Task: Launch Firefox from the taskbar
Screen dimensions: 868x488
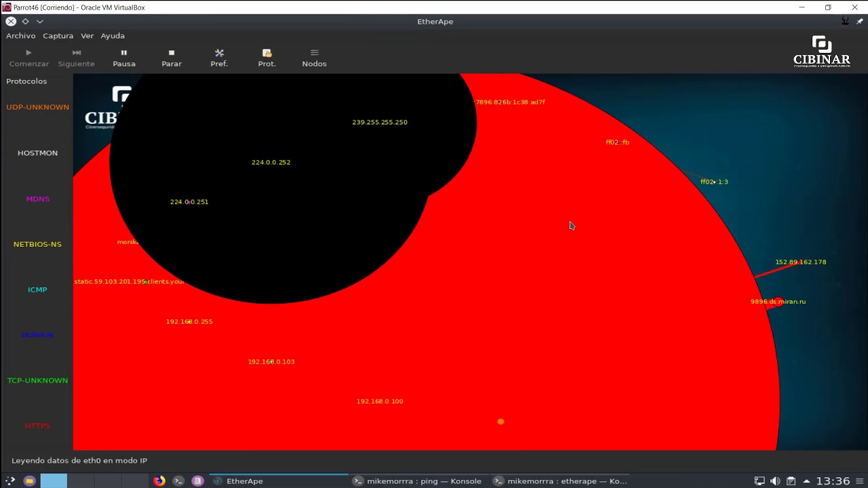Action: (x=159, y=481)
